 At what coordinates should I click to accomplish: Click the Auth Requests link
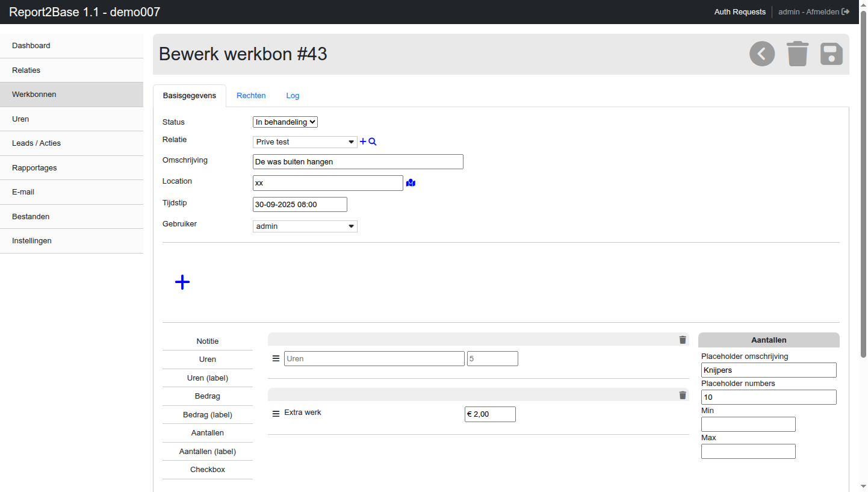point(740,12)
